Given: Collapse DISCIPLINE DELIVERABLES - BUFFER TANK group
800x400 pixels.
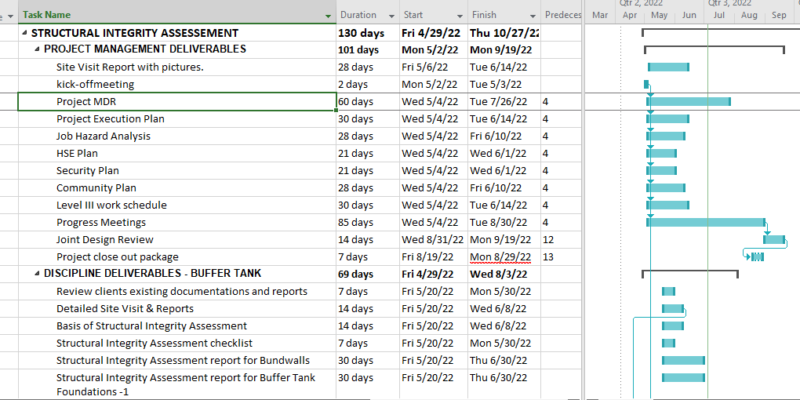Looking at the screenshot, I should tap(37, 274).
